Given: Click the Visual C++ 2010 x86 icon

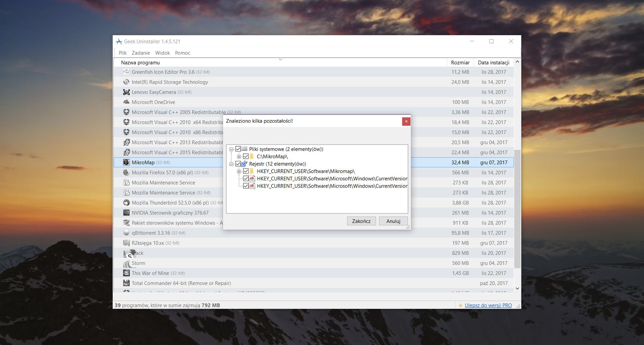Looking at the screenshot, I should pos(126,132).
